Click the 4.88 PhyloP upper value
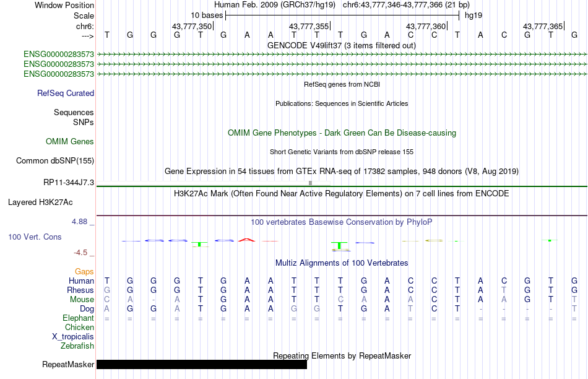 tap(79, 222)
